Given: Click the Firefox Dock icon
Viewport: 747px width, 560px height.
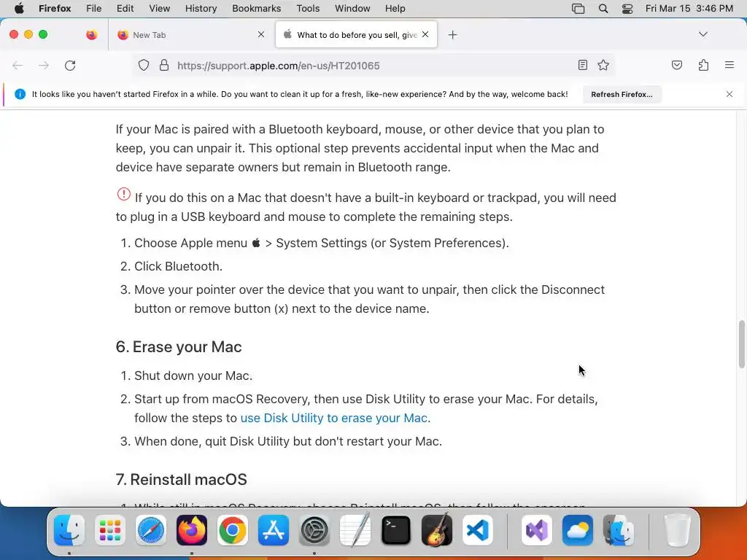Looking at the screenshot, I should click(x=192, y=530).
